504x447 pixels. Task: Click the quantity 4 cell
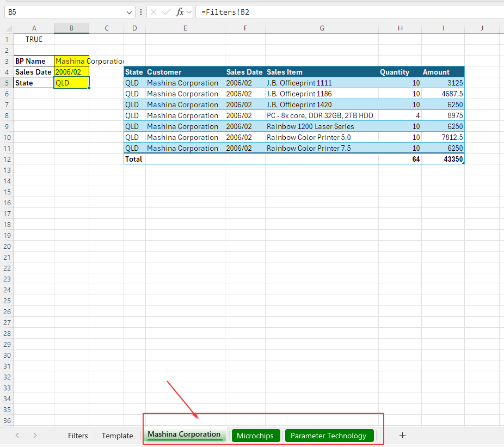pos(400,116)
